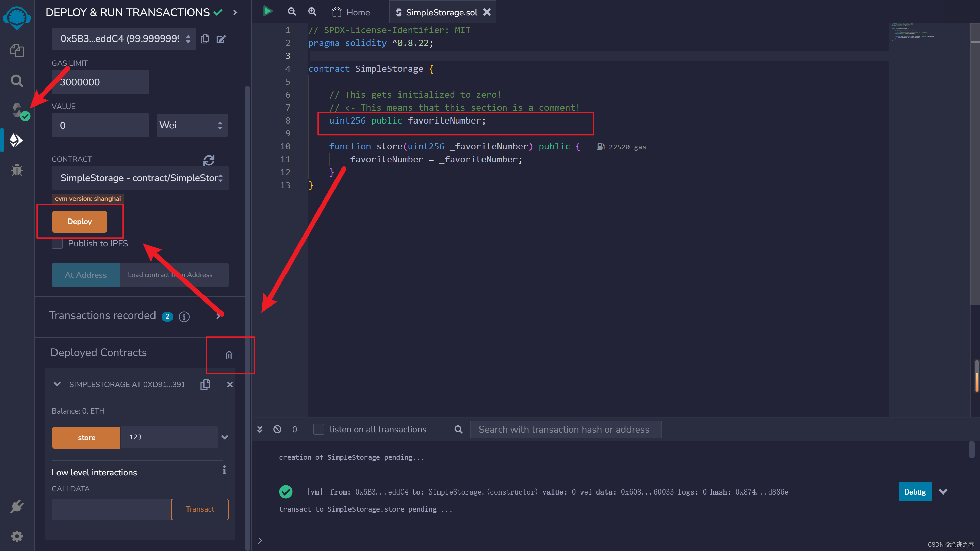Click the delete deployed contracts trash icon

(229, 355)
